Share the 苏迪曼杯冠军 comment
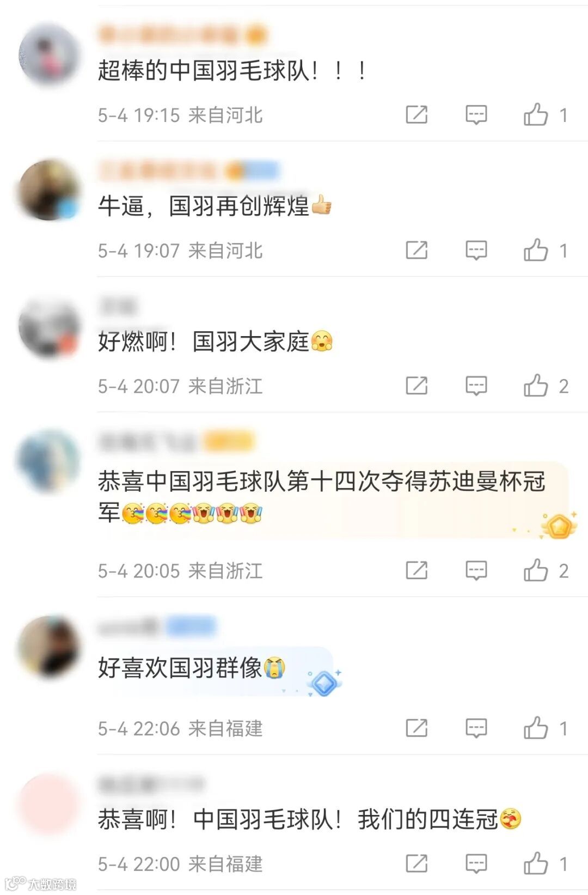The width and height of the screenshot is (588, 895). [416, 571]
